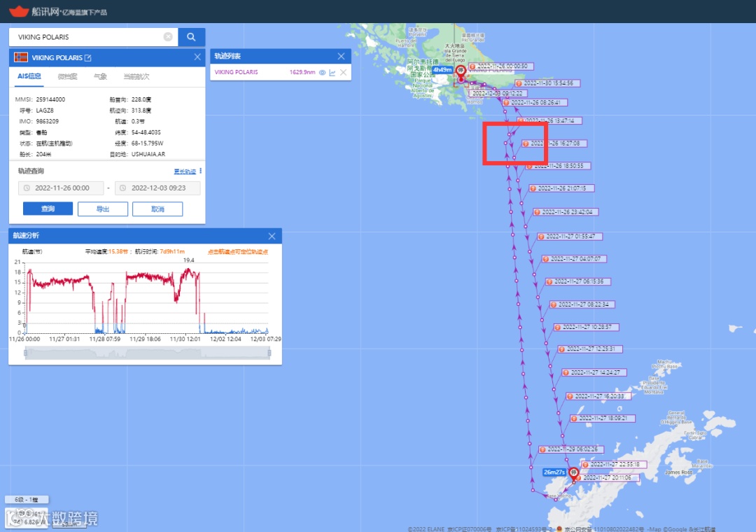
Task: Open the edit icon beside VIKING POLARIS title
Action: [x=87, y=58]
